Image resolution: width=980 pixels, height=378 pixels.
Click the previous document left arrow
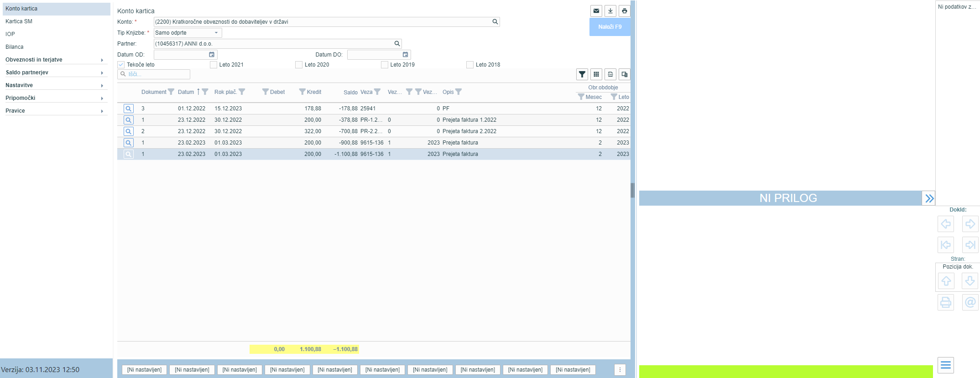946,224
